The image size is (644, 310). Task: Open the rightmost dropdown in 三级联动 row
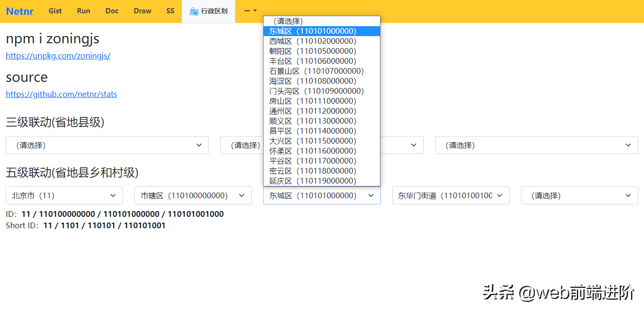(x=536, y=145)
